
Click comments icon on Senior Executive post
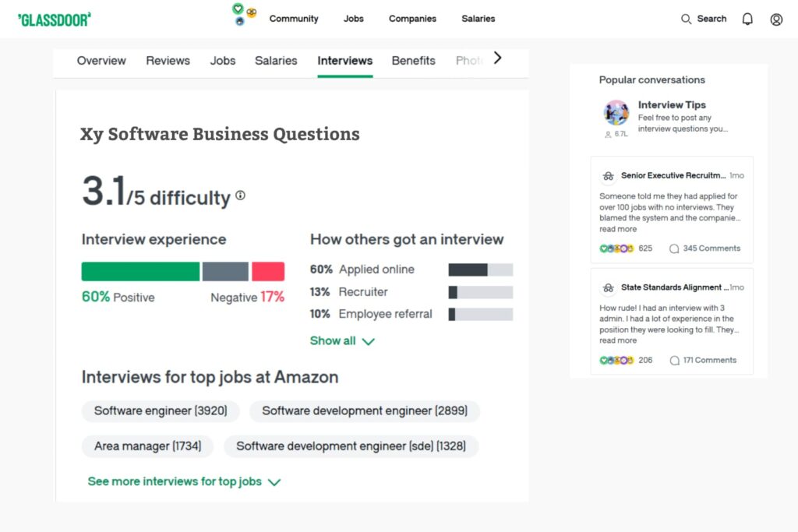tap(674, 248)
